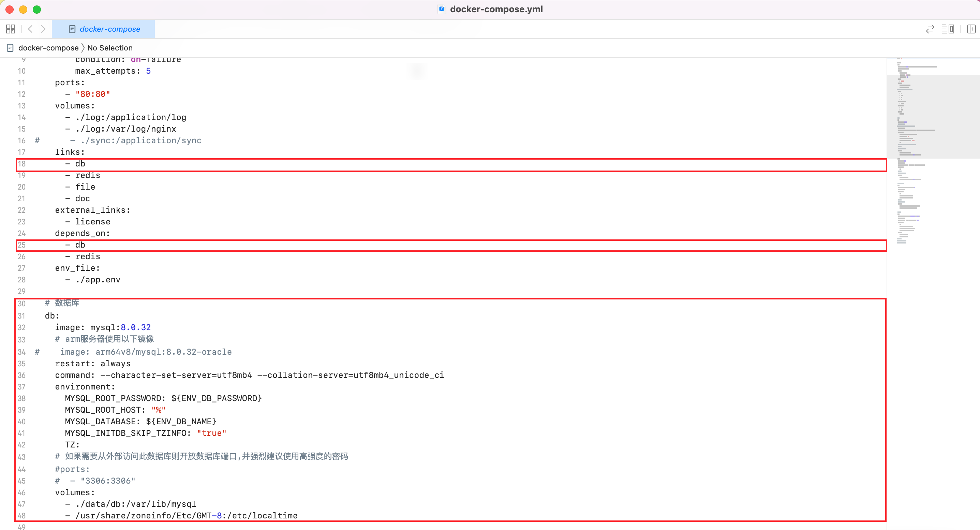This screenshot has width=980, height=530.
Task: Click the green full screen window button
Action: [x=37, y=10]
